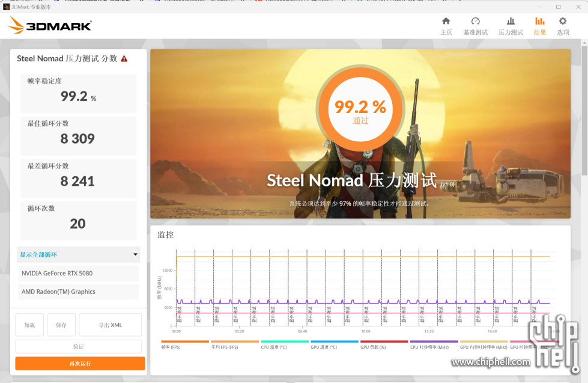Toggle the CPU 温度 (°C) legend series
Viewport: 588px width, 383px height.
tap(284, 345)
